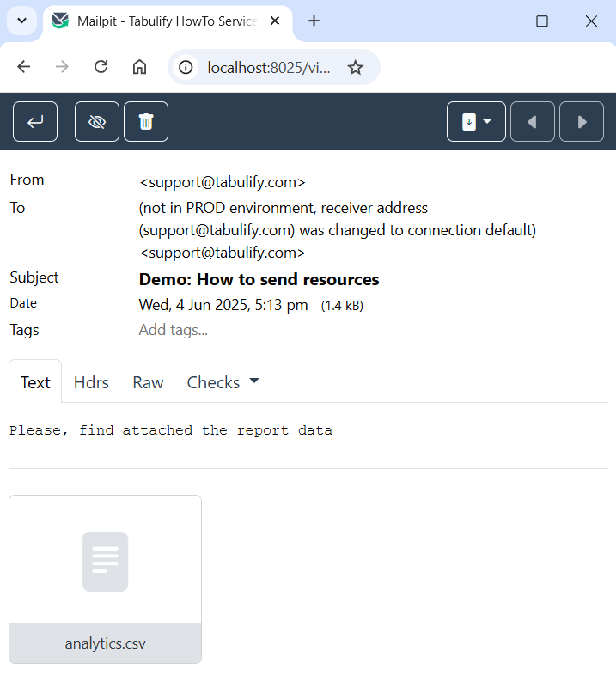
Task: Switch to the Hdrs tab
Action: pyautogui.click(x=91, y=382)
